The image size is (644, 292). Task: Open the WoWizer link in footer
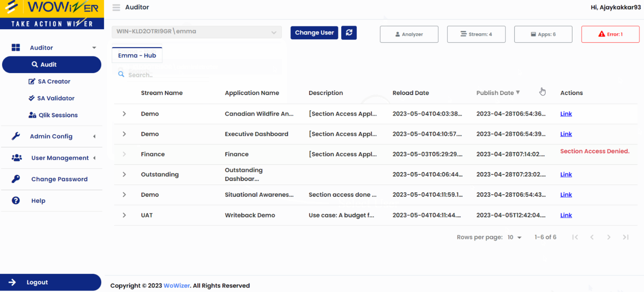(x=177, y=286)
